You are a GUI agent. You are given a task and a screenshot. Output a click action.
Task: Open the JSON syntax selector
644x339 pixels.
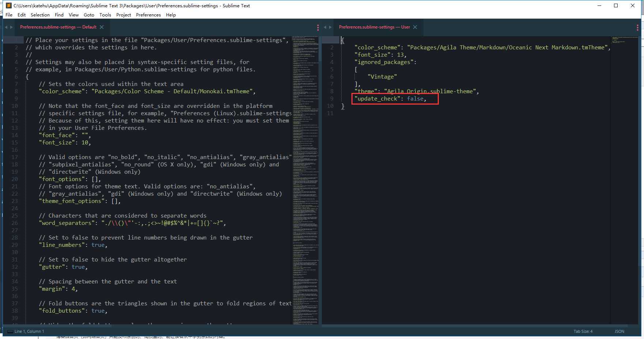click(x=619, y=331)
